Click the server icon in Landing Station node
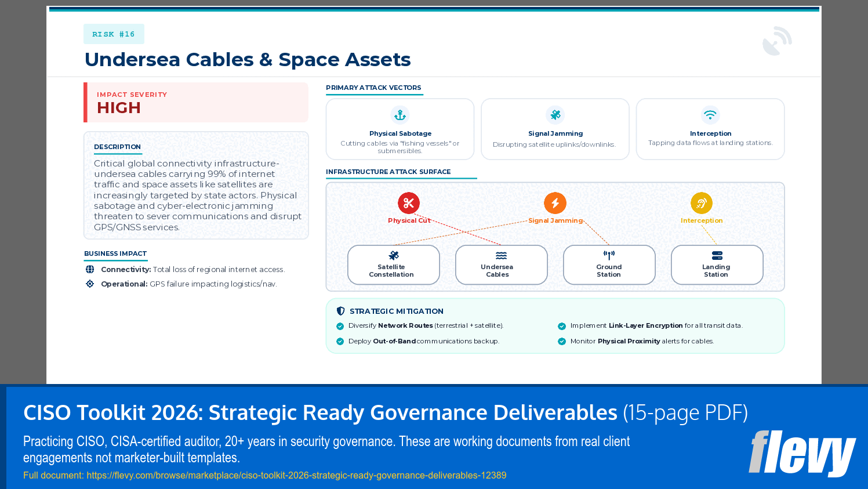Viewport: 868px width, 489px height. (x=717, y=255)
